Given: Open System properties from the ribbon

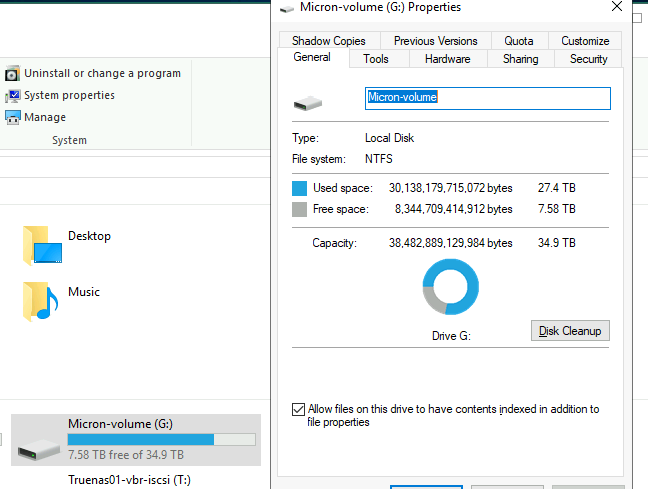Looking at the screenshot, I should click(x=69, y=95).
